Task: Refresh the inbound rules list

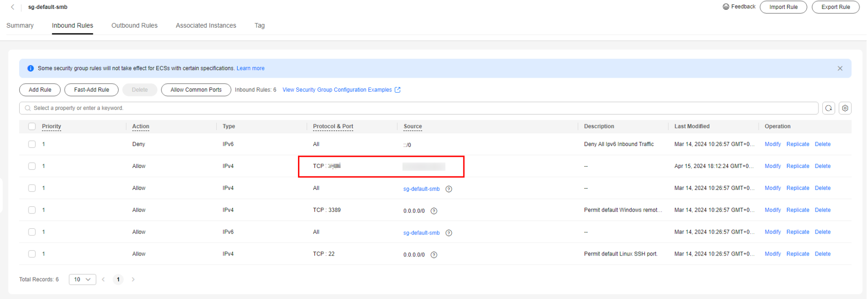Action: [x=829, y=108]
